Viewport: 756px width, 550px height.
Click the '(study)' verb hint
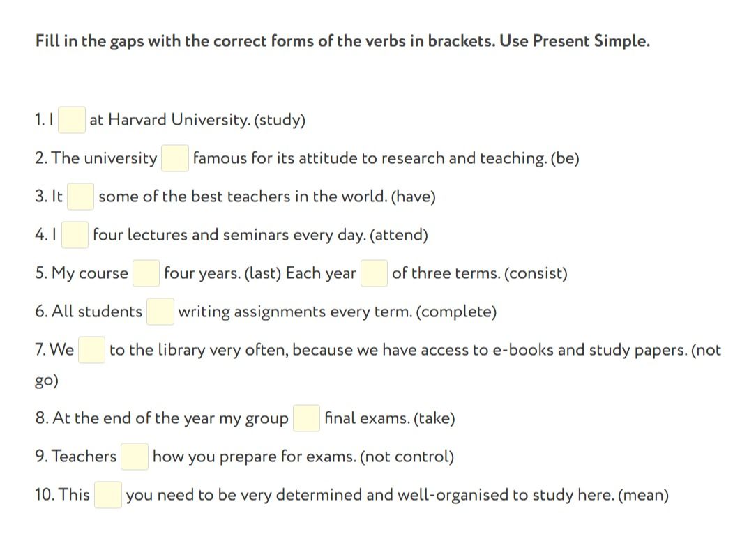point(280,119)
